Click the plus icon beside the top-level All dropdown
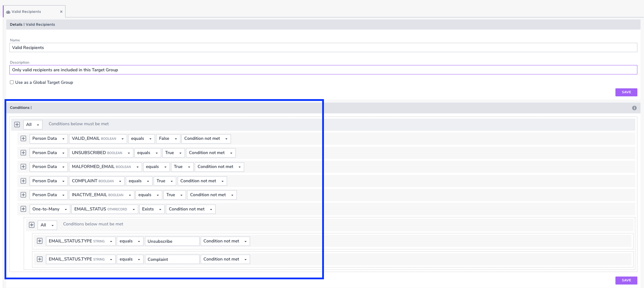The height and width of the screenshot is (288, 644). point(17,125)
